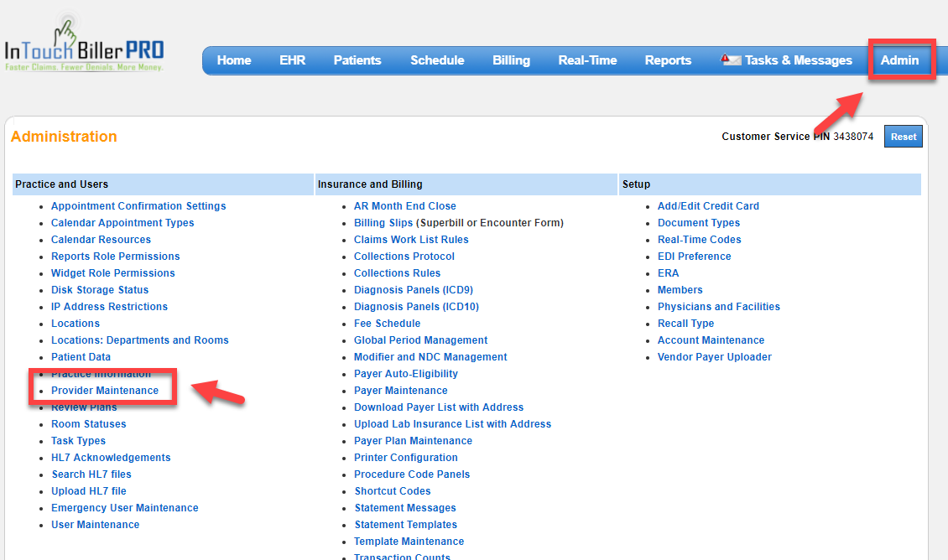The height and width of the screenshot is (560, 948).
Task: Go to Appointment Confirmation Settings
Action: pos(138,206)
